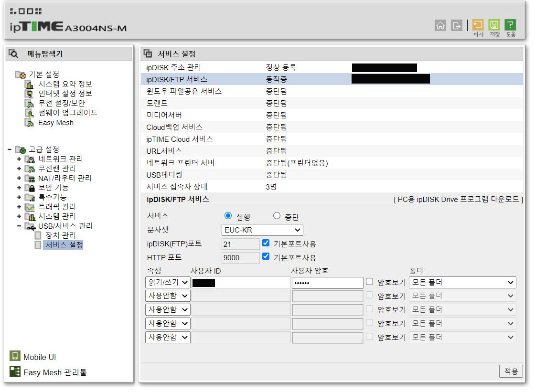Screen dimensions: 535x392
Task: Check 암호보기 for the 읽기/쓰기 user row
Action: (370, 282)
